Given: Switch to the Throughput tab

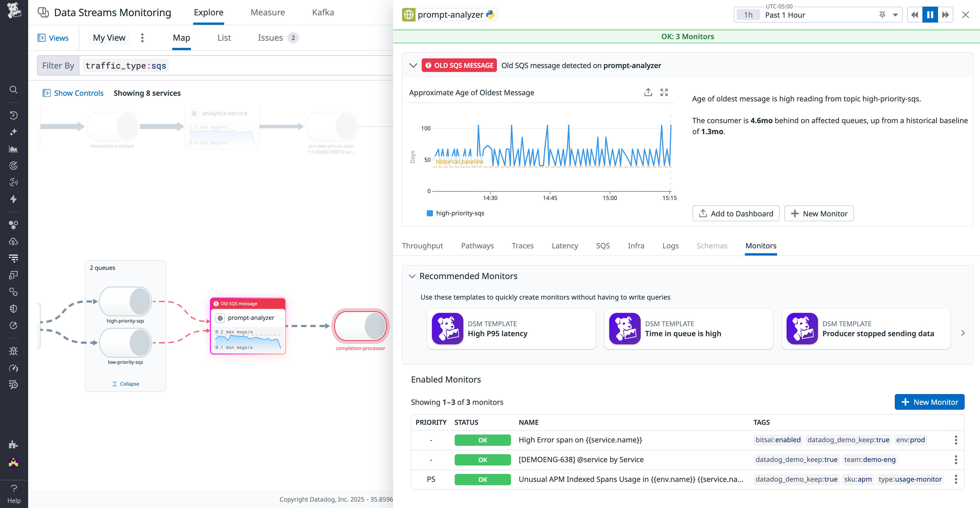Looking at the screenshot, I should click(x=422, y=246).
